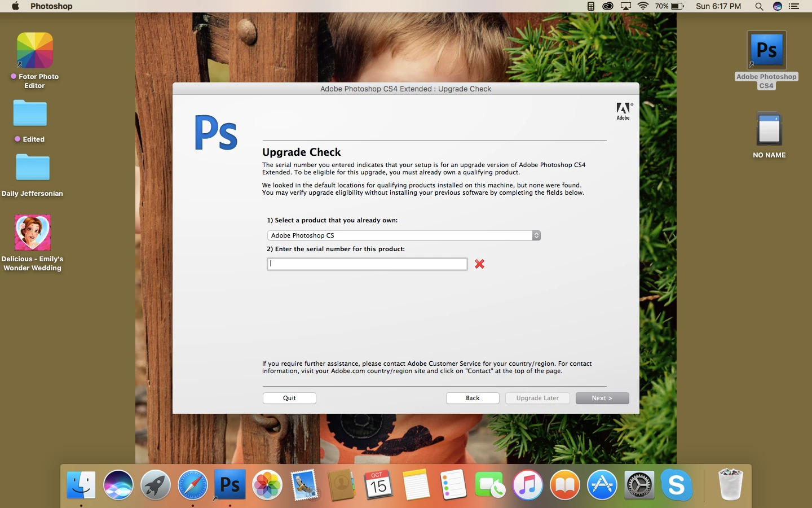The image size is (812, 508).
Task: Click the Next > button
Action: coord(602,398)
